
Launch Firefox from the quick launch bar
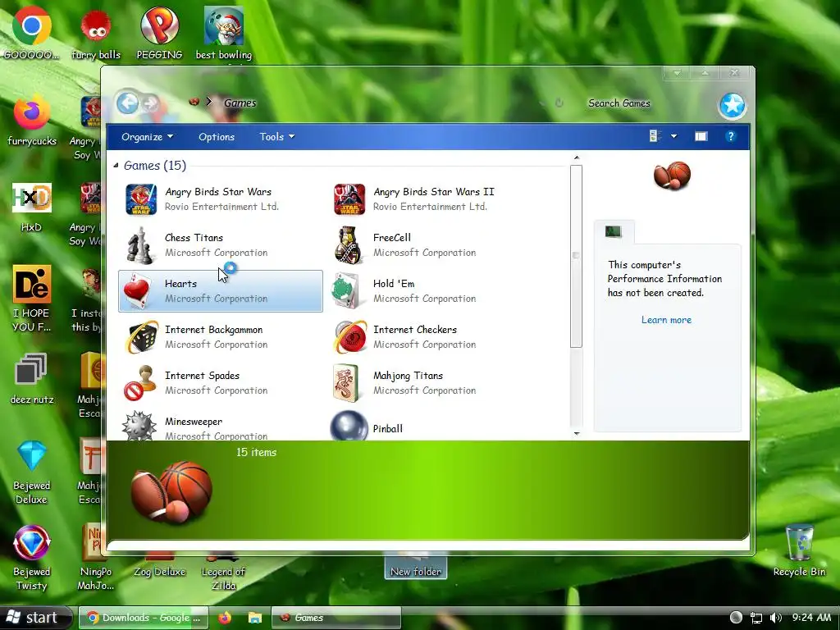pyautogui.click(x=225, y=618)
